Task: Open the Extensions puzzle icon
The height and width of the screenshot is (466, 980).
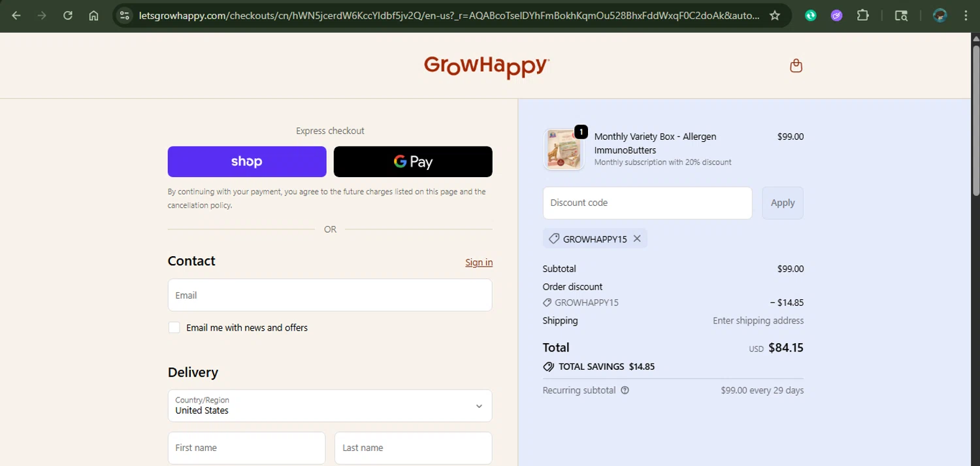Action: click(863, 16)
